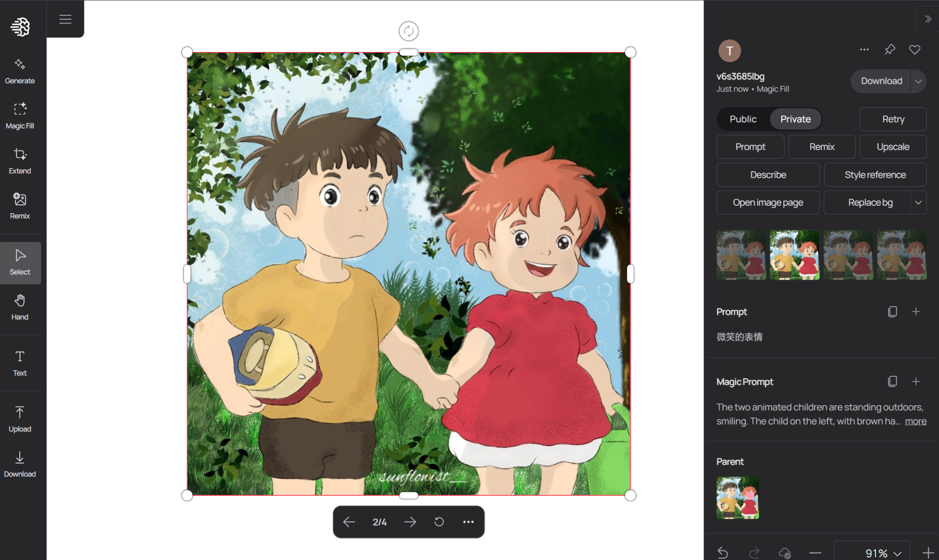Image resolution: width=939 pixels, height=560 pixels.
Task: Click Open image page
Action: pos(768,202)
